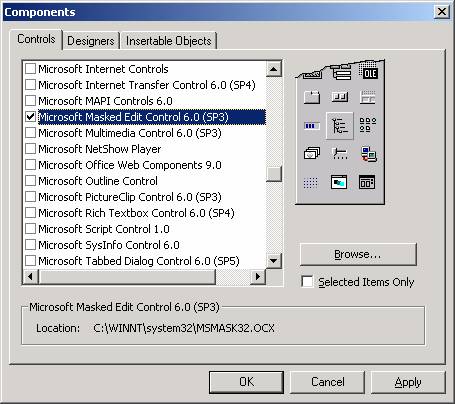
Task: Enable Selected Items Only checkbox
Action: [x=307, y=281]
